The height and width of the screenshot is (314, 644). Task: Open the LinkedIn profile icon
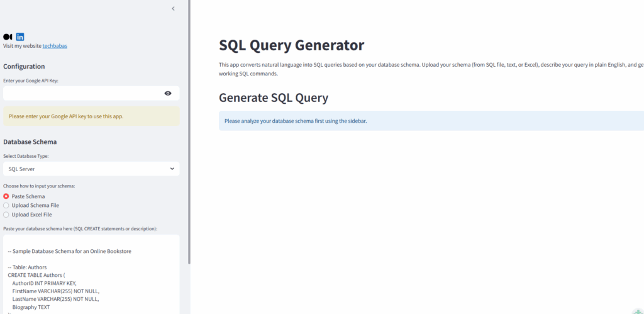pyautogui.click(x=20, y=37)
